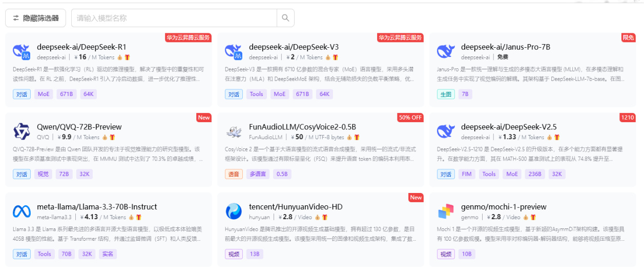The width and height of the screenshot is (644, 271).
Task: Focus the 请输入模型名称 search field
Action: click(x=174, y=18)
